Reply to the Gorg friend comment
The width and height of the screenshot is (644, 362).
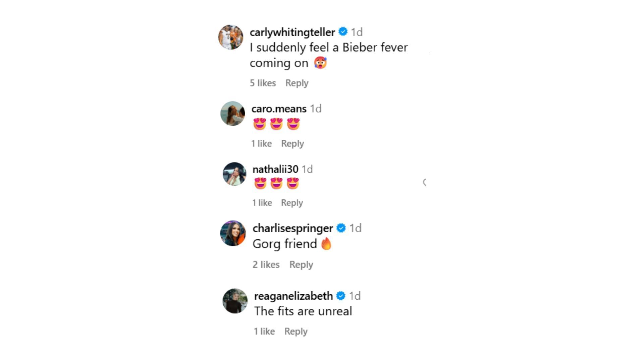301,265
